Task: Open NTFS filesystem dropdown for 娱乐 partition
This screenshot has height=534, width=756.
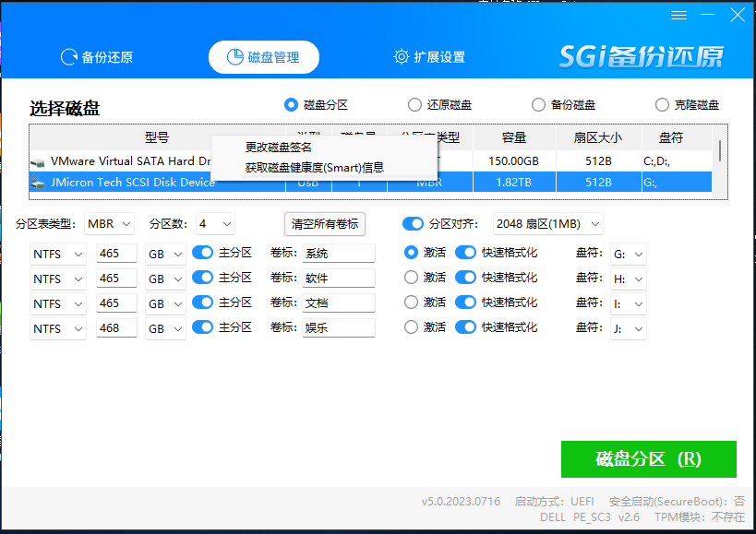Action: [58, 329]
